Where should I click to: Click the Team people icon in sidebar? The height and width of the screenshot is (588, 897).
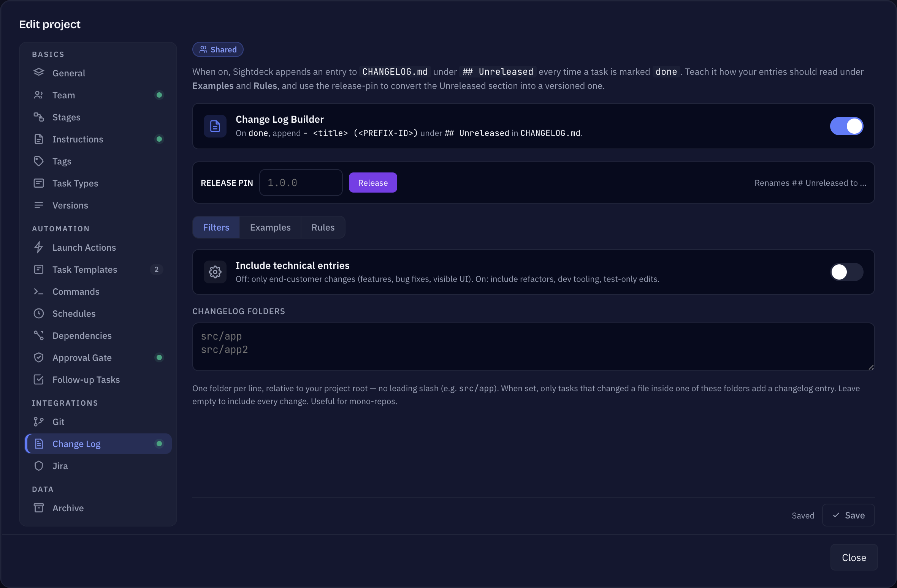[39, 95]
